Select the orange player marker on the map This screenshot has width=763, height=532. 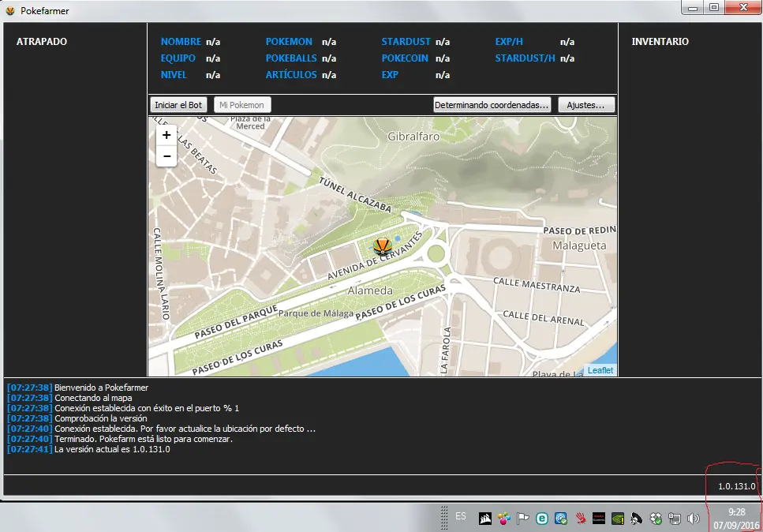pos(383,247)
